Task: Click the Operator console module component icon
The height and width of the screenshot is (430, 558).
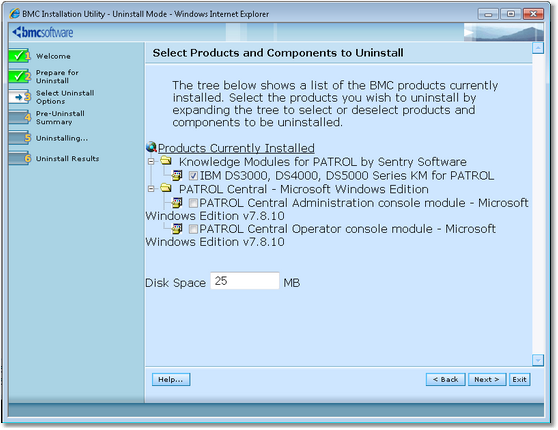Action: pyautogui.click(x=177, y=229)
